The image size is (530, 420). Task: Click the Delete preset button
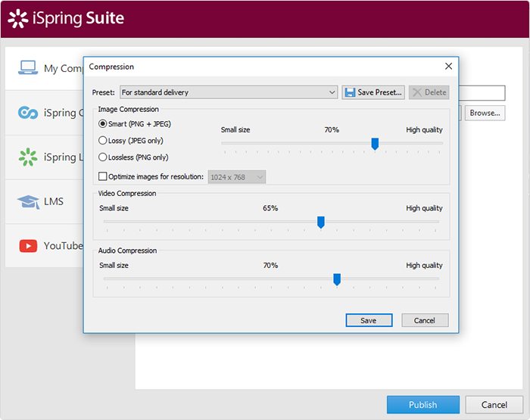click(429, 92)
